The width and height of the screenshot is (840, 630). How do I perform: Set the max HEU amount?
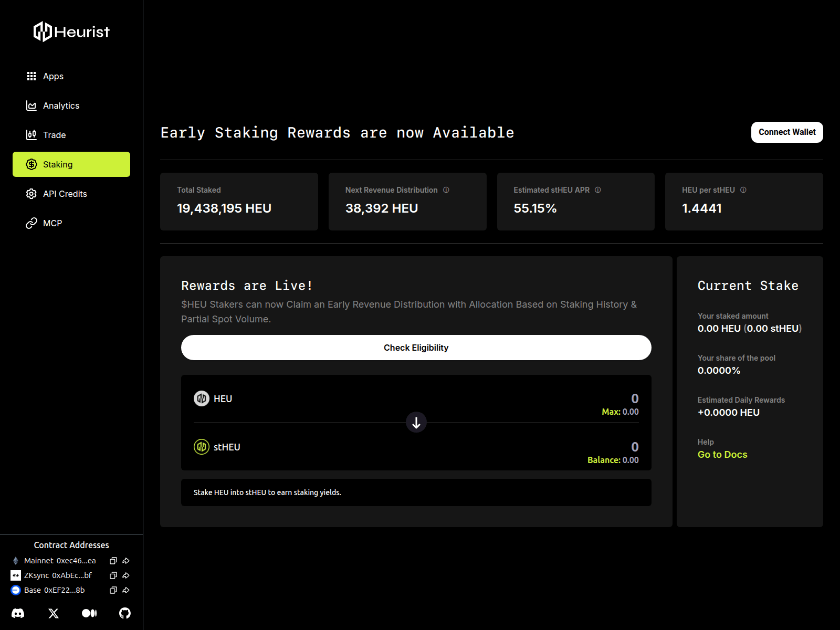pos(620,412)
